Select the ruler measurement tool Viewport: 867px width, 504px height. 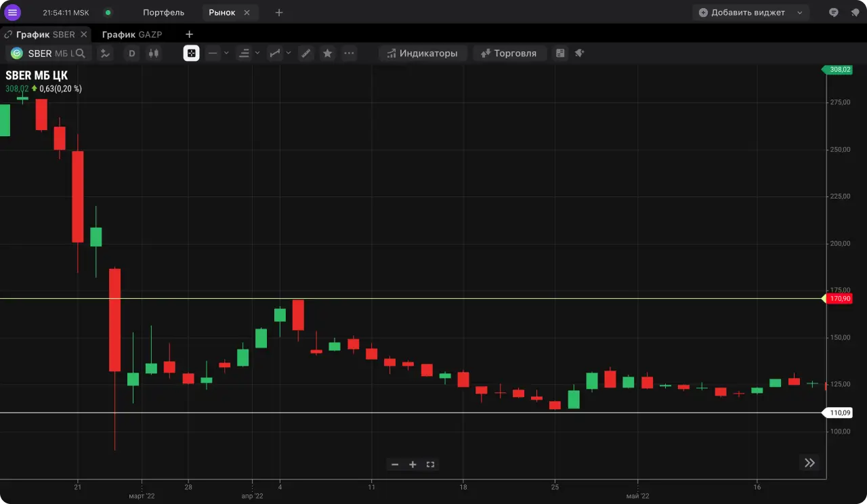(x=306, y=54)
